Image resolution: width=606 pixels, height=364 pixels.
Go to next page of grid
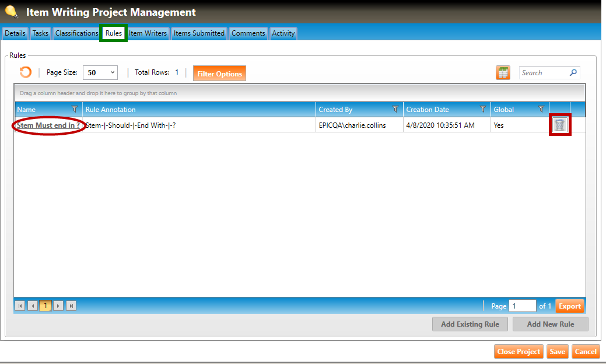(x=58, y=306)
